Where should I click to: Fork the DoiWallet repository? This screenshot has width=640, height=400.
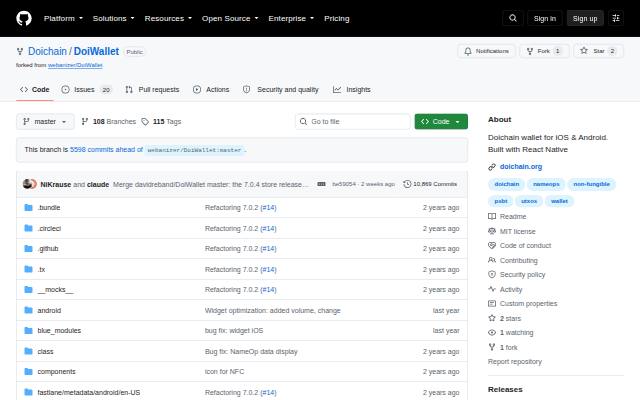tap(544, 51)
